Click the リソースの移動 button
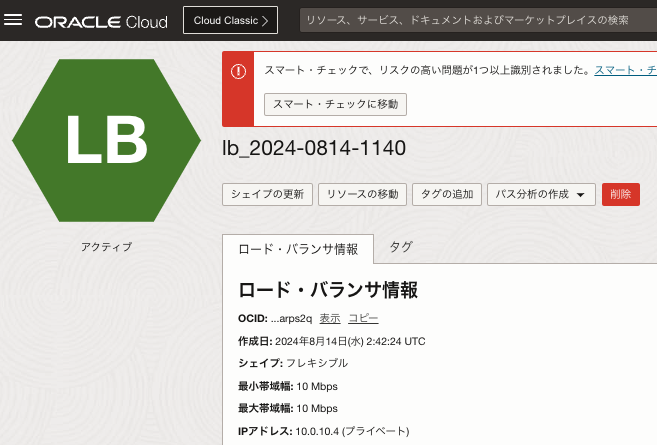The height and width of the screenshot is (445, 657). point(362,194)
